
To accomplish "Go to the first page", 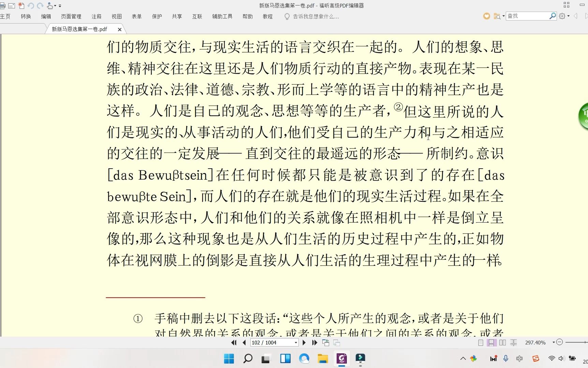I will click(x=234, y=342).
